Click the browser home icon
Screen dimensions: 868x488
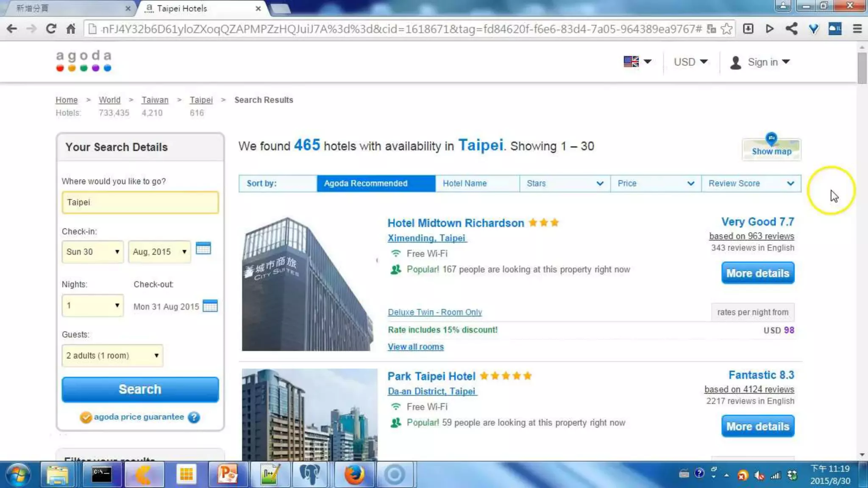(71, 29)
